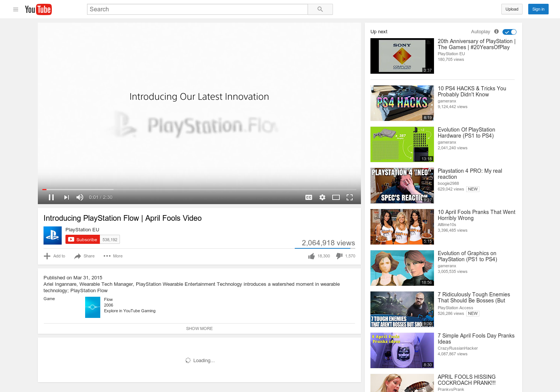Open 7 Ridiculously Tough Enemies title

pos(474,297)
